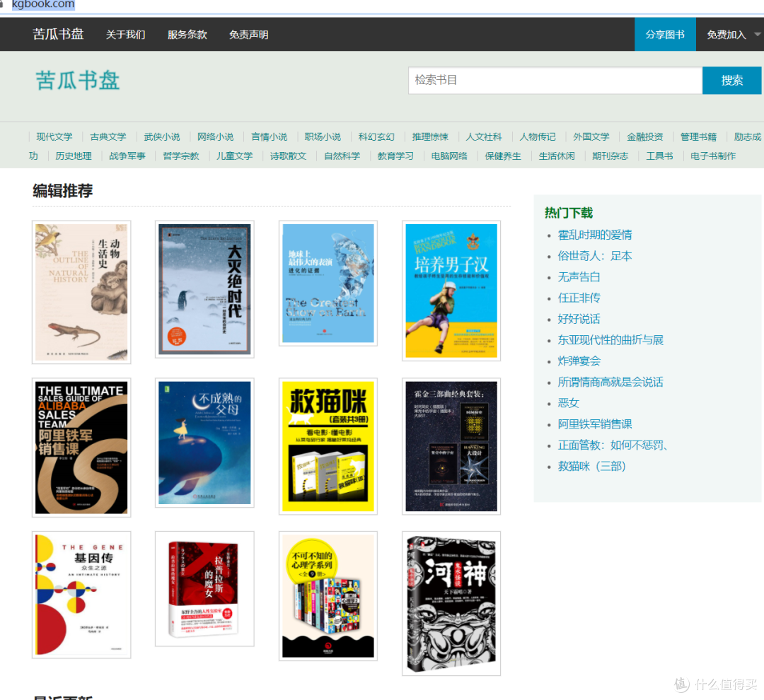Open the 培养男子汉 book cover
This screenshot has width=764, height=700.
pyautogui.click(x=451, y=291)
